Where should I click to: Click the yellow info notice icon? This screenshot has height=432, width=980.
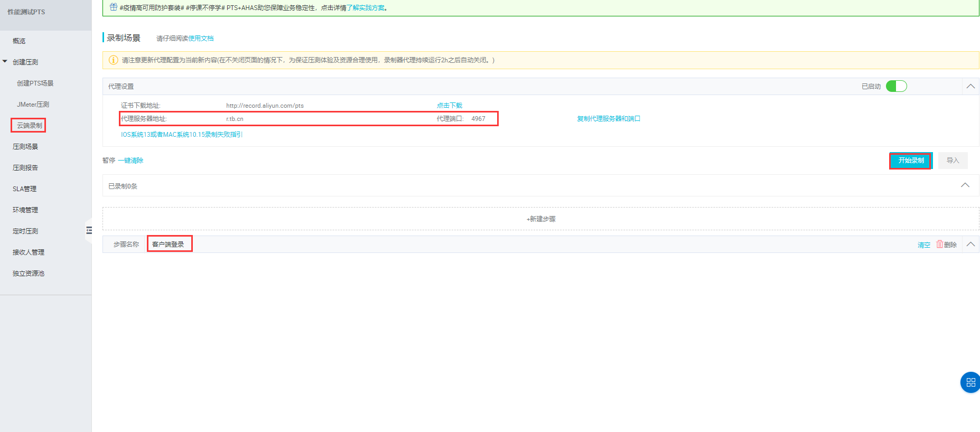[113, 60]
